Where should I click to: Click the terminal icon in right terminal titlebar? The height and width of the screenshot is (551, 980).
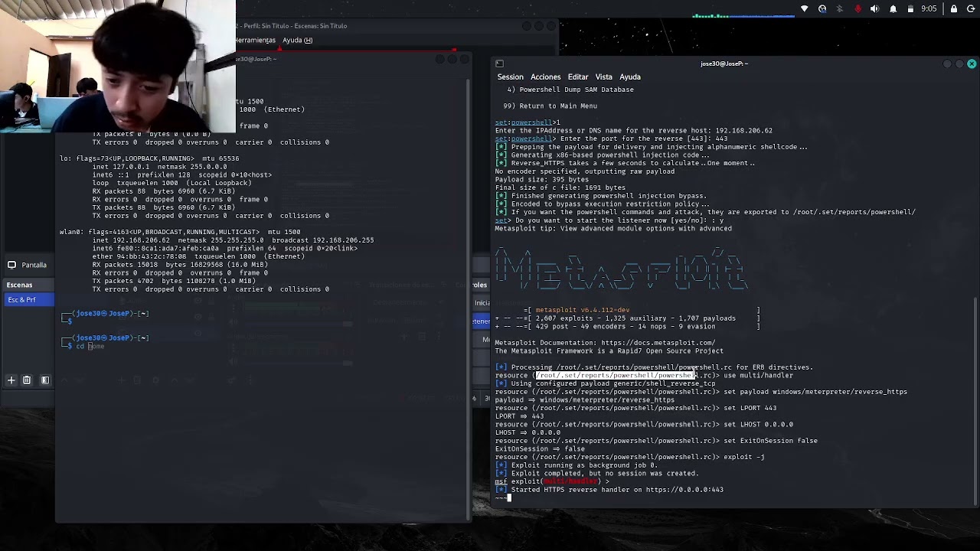[499, 64]
